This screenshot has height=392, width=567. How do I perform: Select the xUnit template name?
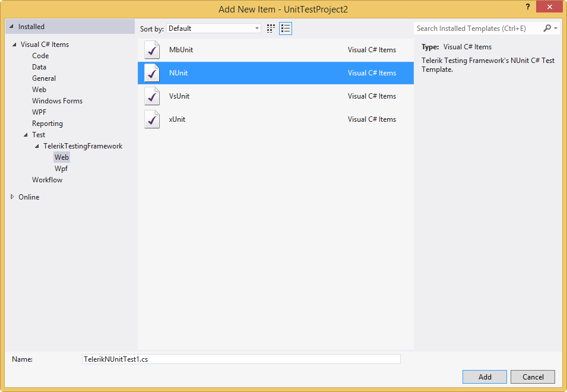177,119
